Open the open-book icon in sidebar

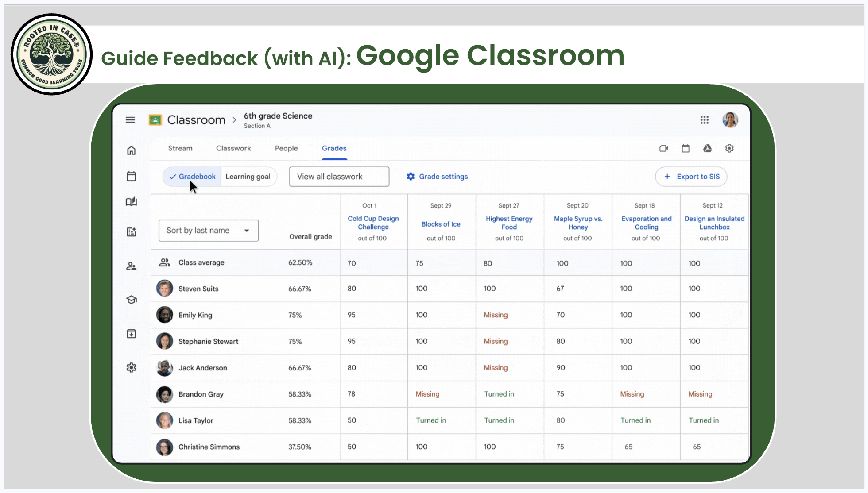tap(131, 202)
